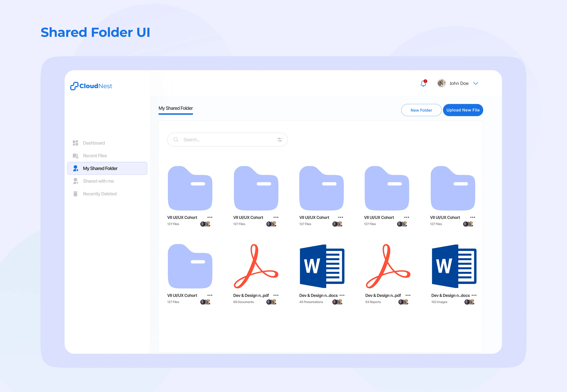
Task: Click the magnifier icon in search bar
Action: pos(176,140)
